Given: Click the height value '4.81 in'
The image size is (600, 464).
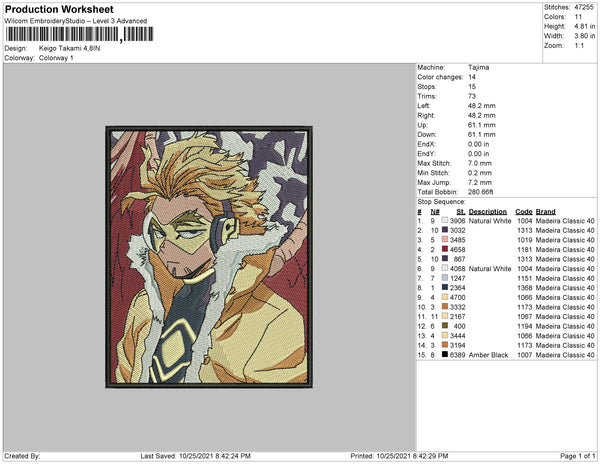Looking at the screenshot, I should pyautogui.click(x=585, y=26).
